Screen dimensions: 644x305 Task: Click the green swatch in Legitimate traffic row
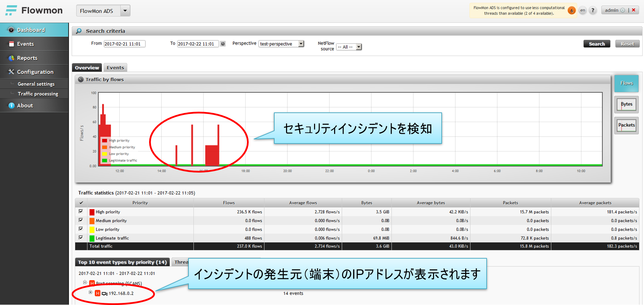(92, 238)
